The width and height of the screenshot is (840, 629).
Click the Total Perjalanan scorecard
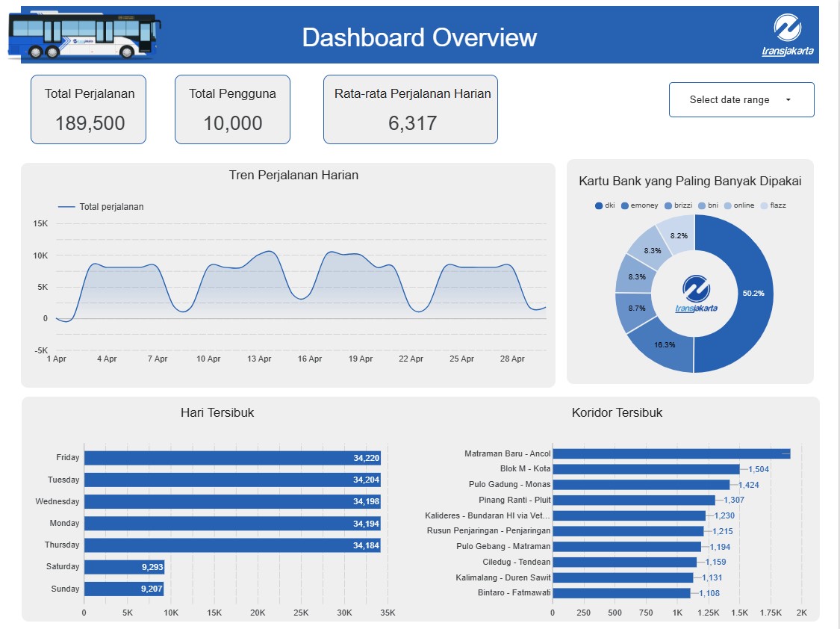point(88,109)
